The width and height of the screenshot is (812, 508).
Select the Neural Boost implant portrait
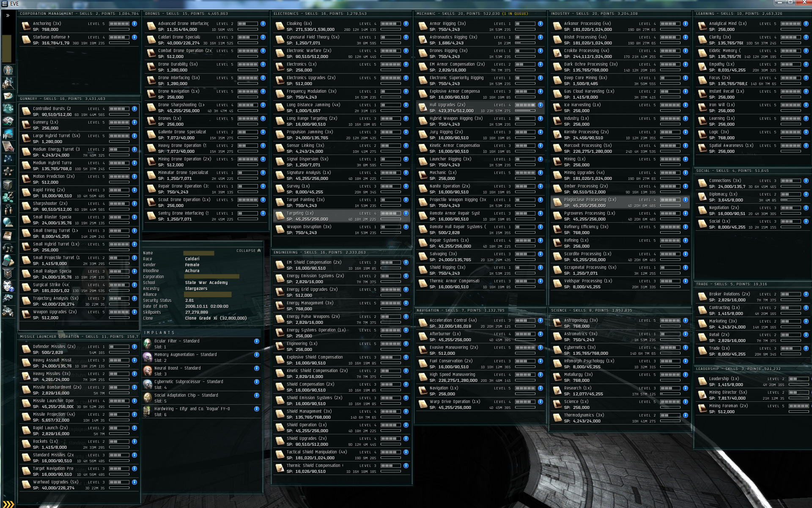coord(148,371)
